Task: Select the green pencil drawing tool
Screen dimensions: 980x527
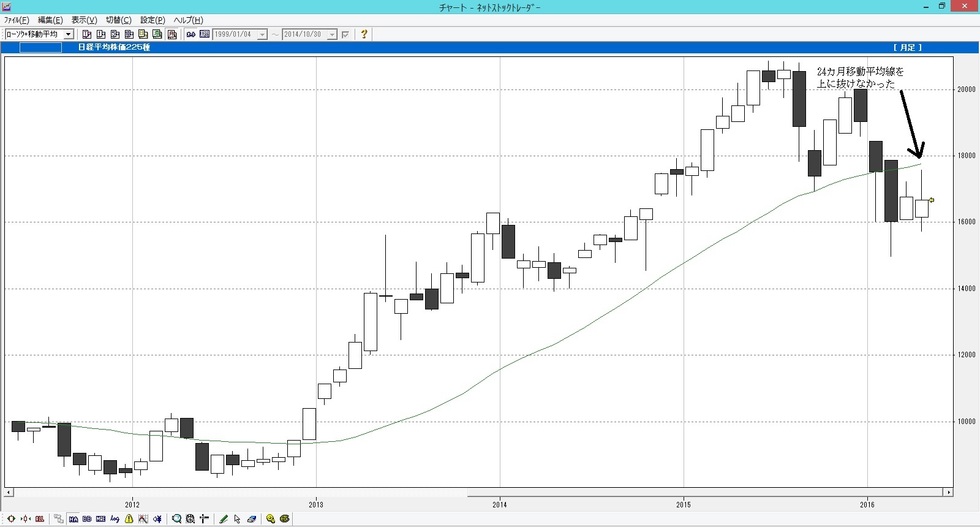Action: click(x=223, y=519)
